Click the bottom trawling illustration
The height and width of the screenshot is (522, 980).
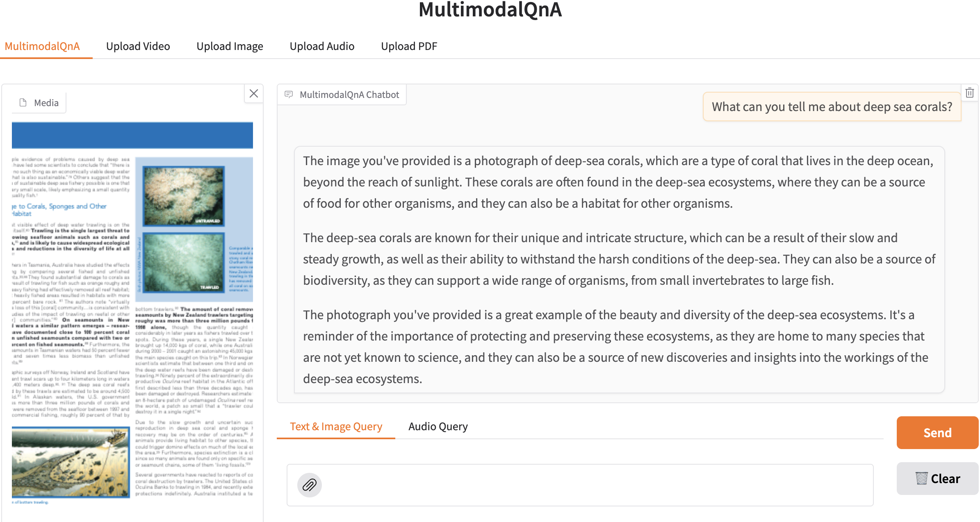coord(71,462)
